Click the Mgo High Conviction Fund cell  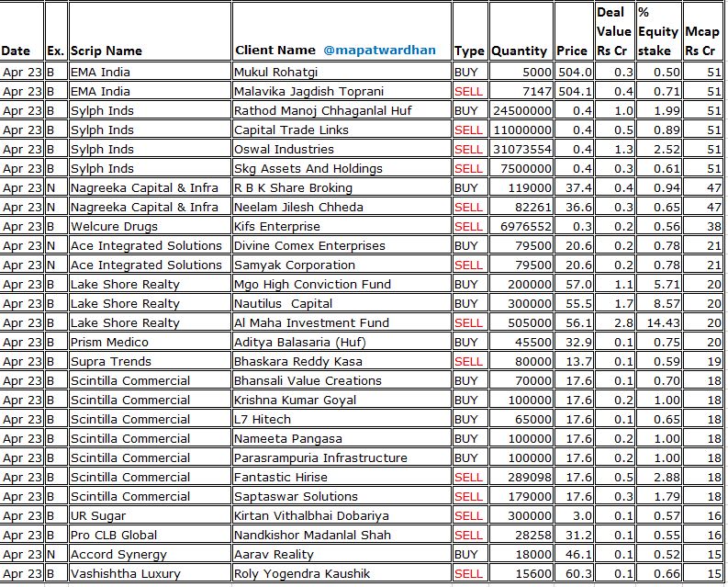coord(342,284)
